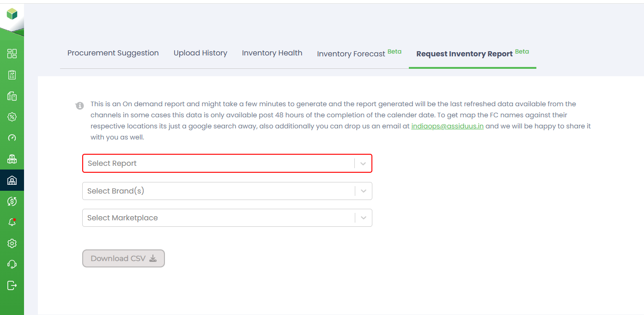Click the indiaops@assiduus.in email link
Image resolution: width=644 pixels, height=315 pixels.
pyautogui.click(x=447, y=126)
